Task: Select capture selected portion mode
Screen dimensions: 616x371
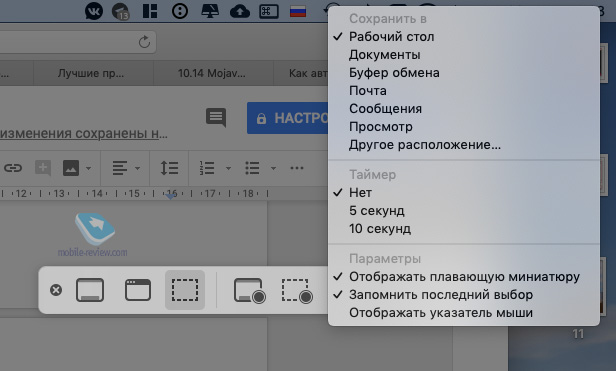Action: click(185, 290)
